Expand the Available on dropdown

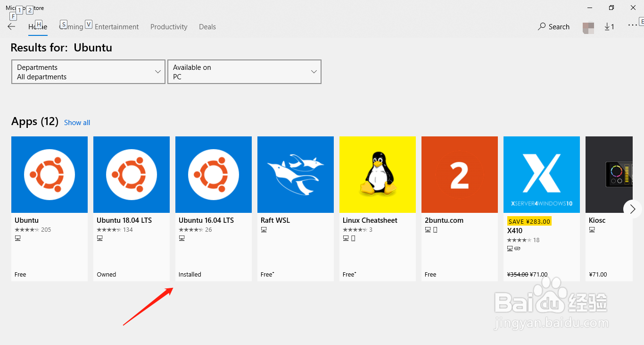point(244,72)
